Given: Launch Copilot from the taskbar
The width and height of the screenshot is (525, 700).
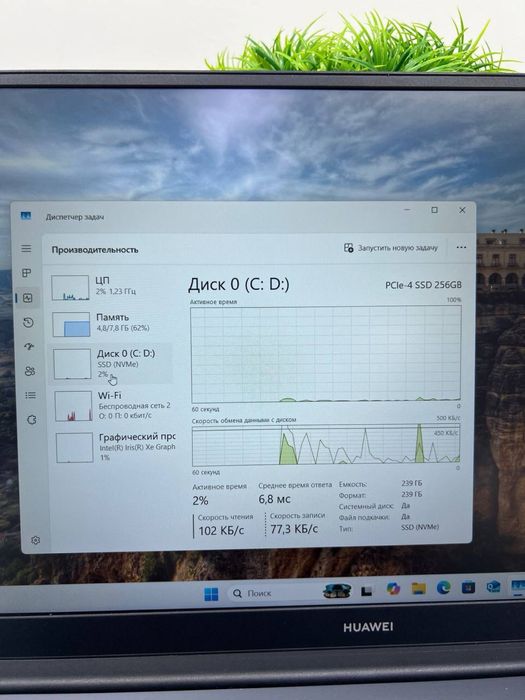Looking at the screenshot, I should (x=393, y=589).
